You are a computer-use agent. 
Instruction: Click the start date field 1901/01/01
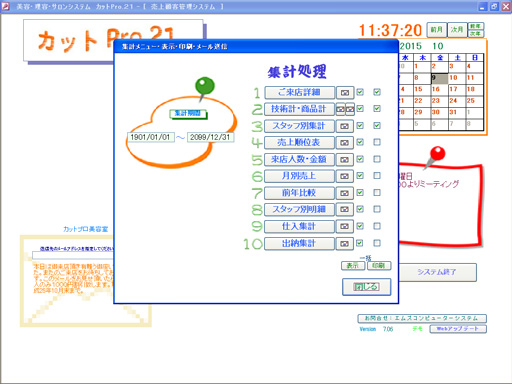tap(150, 137)
